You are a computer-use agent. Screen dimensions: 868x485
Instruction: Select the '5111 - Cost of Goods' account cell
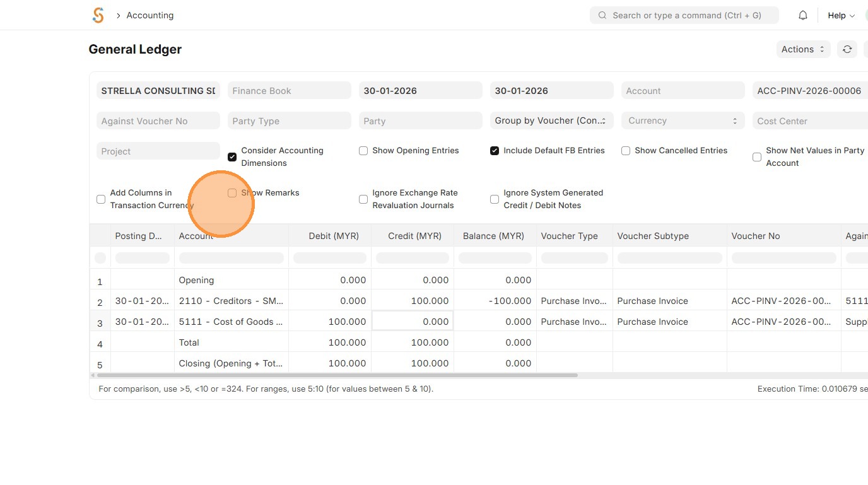232,322
